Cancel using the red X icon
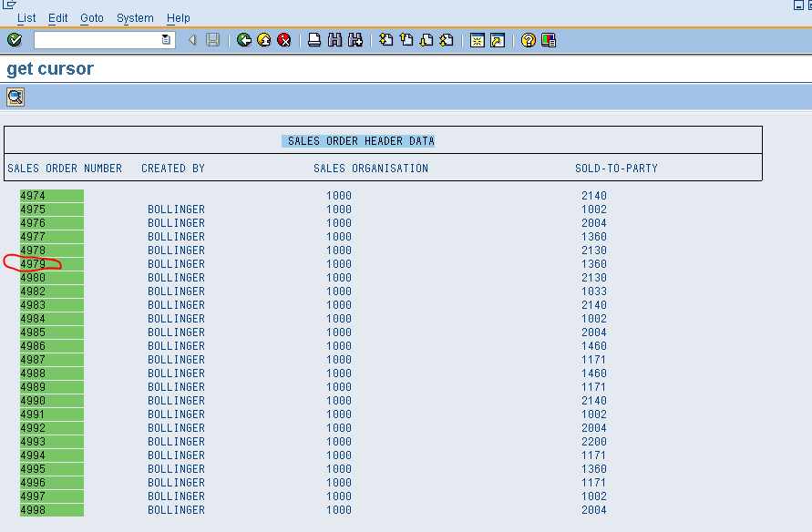Screen dimensions: 812x532 (283, 39)
